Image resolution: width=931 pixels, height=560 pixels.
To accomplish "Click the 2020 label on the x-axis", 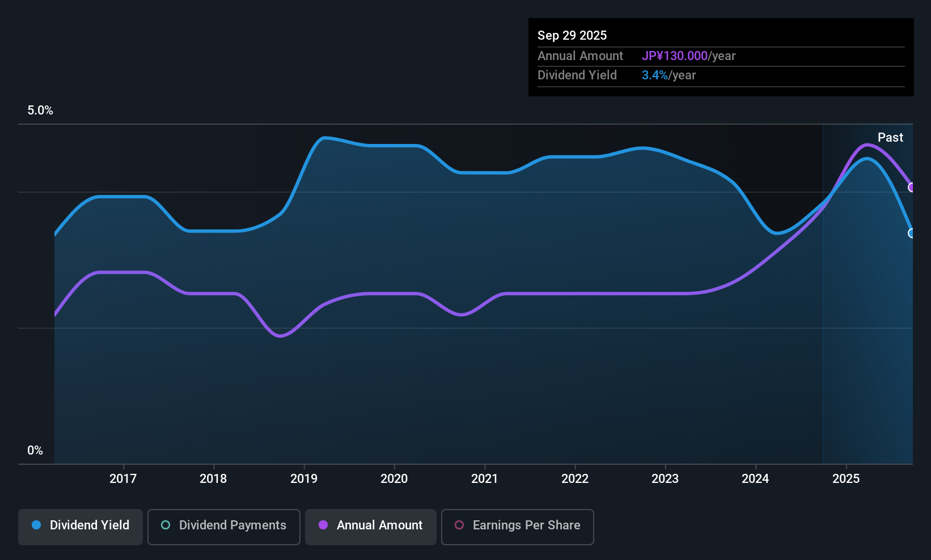I will coord(394,478).
